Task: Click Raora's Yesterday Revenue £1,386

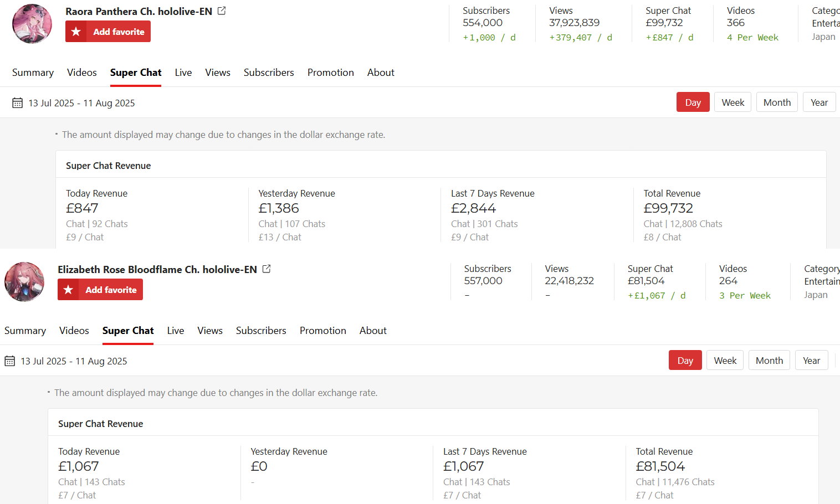Action: pyautogui.click(x=279, y=208)
